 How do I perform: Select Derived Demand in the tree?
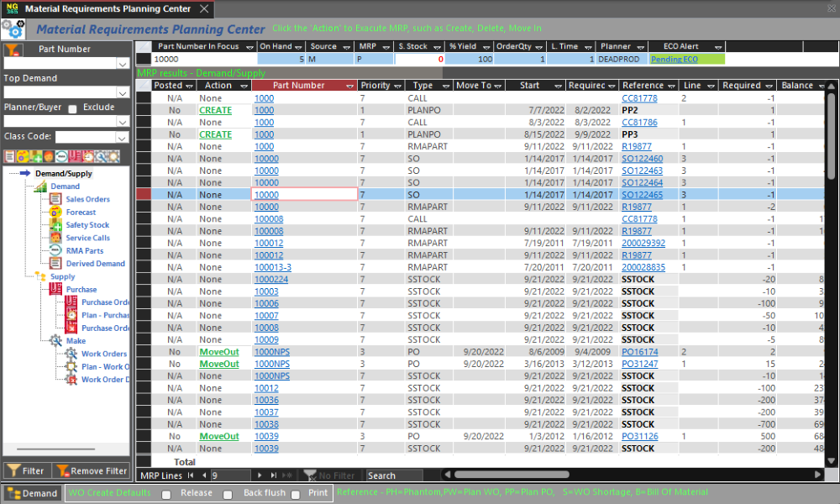[96, 264]
